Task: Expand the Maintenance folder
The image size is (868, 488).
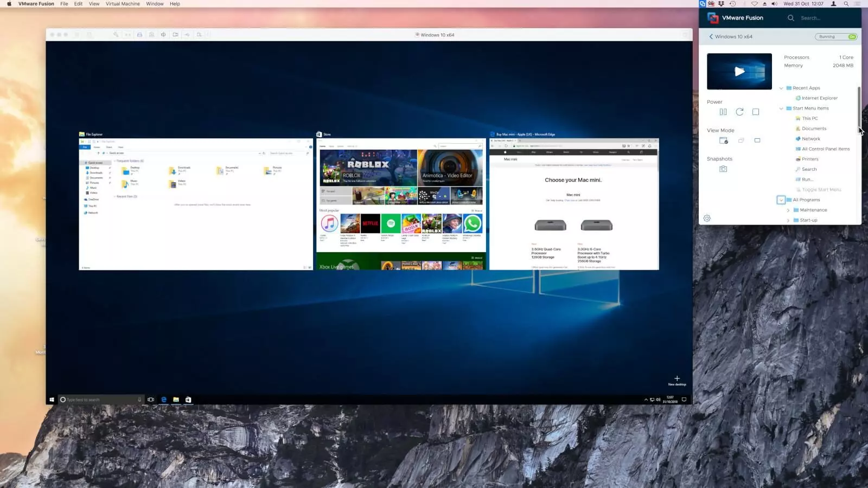Action: pyautogui.click(x=788, y=210)
